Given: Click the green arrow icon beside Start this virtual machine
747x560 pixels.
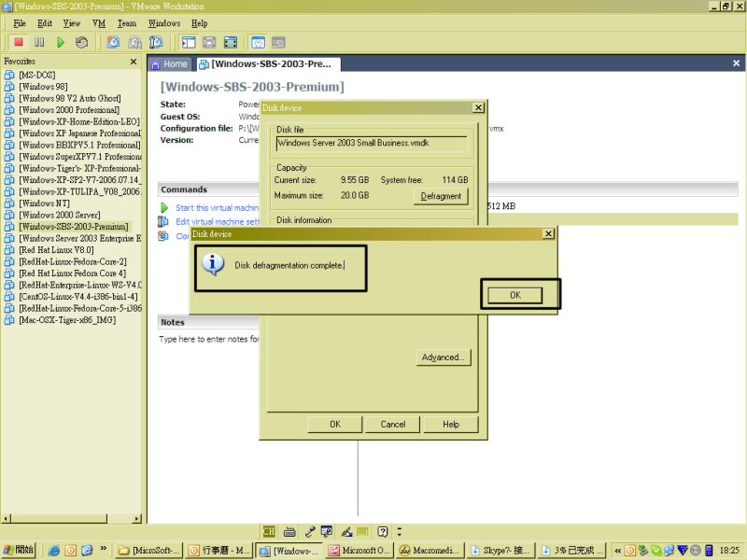Looking at the screenshot, I should (164, 207).
